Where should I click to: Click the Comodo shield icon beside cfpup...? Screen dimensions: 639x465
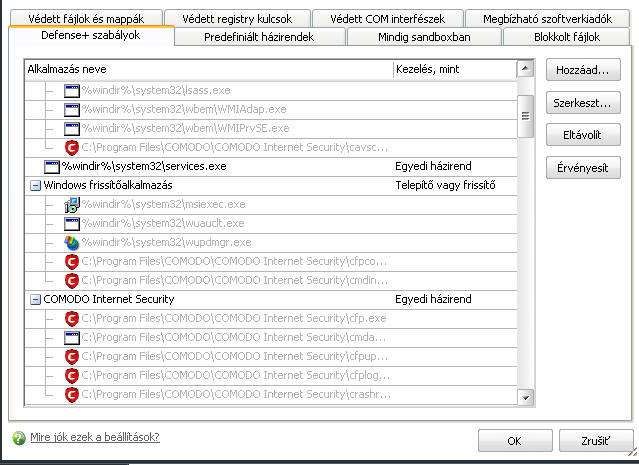[x=72, y=357]
